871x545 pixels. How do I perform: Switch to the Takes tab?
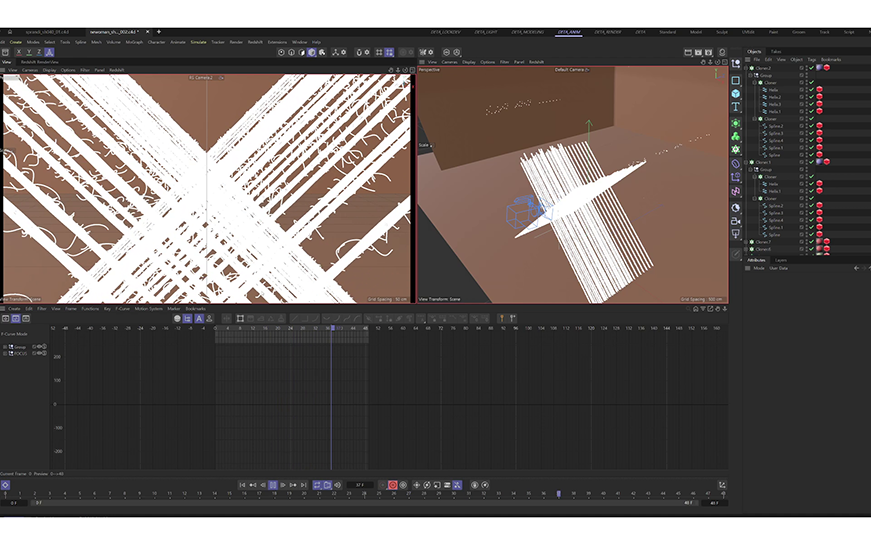click(x=776, y=51)
